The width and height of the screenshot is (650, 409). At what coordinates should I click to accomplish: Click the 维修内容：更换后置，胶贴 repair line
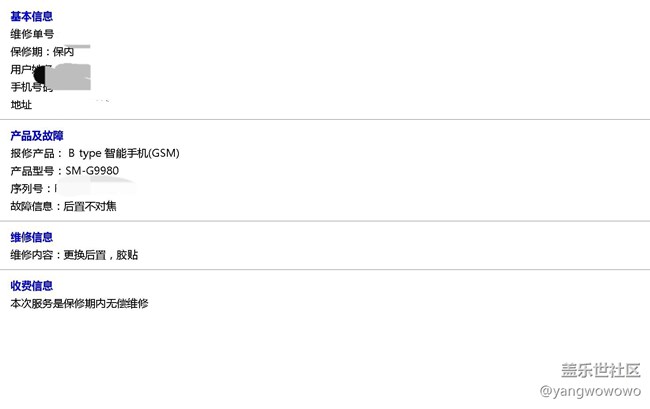tap(74, 255)
